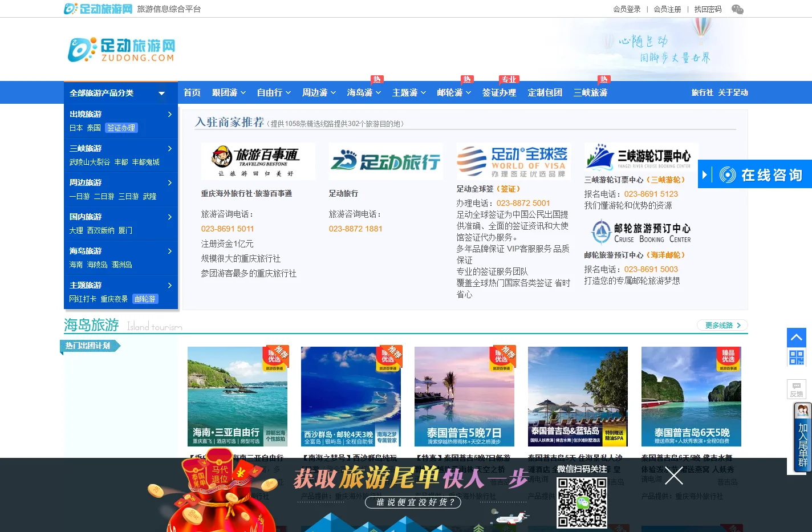
Task: Click phone number 023-8872 1881
Action: click(355, 229)
